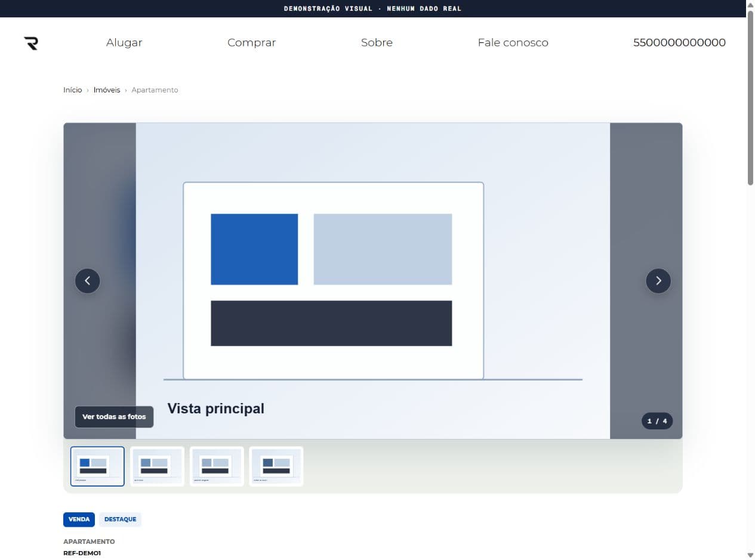
Task: Click the REF-DEMO1 reference text
Action: pos(82,553)
